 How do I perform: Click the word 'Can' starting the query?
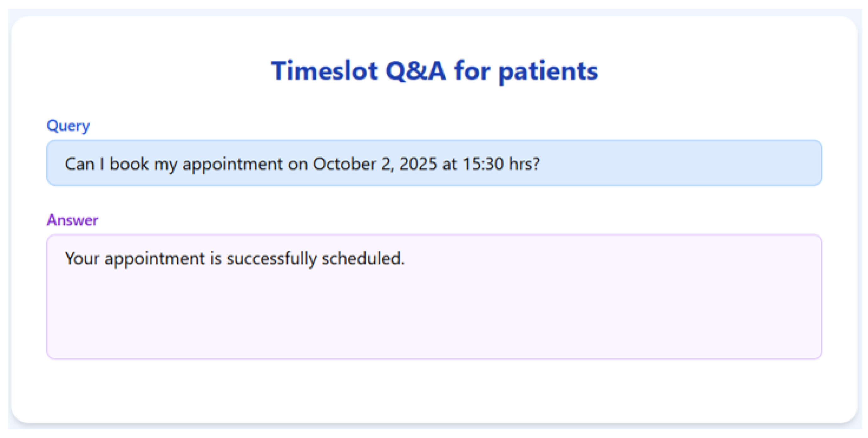coord(80,164)
